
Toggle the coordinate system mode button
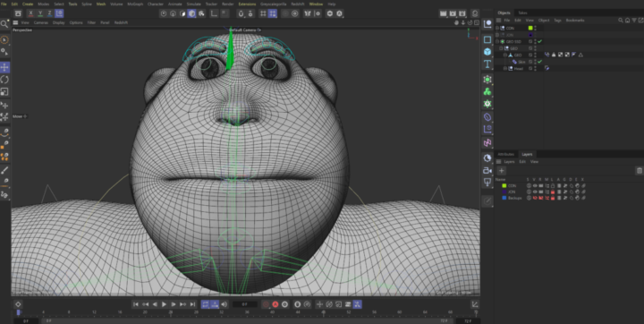click(59, 13)
